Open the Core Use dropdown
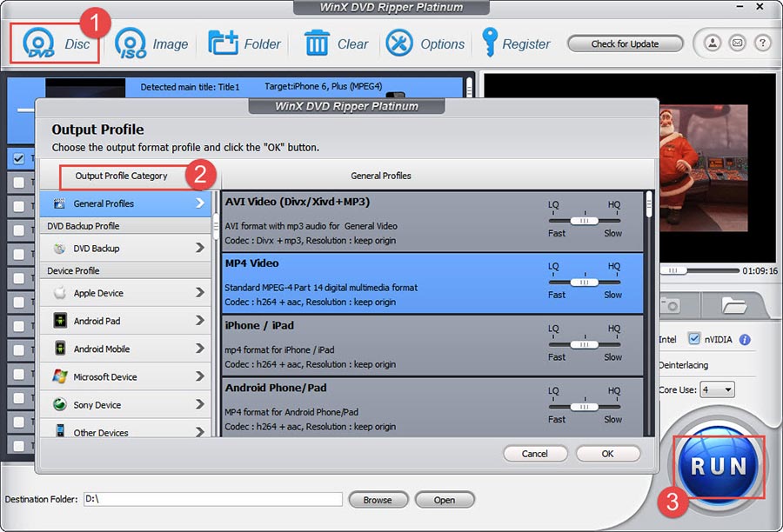 click(x=717, y=389)
